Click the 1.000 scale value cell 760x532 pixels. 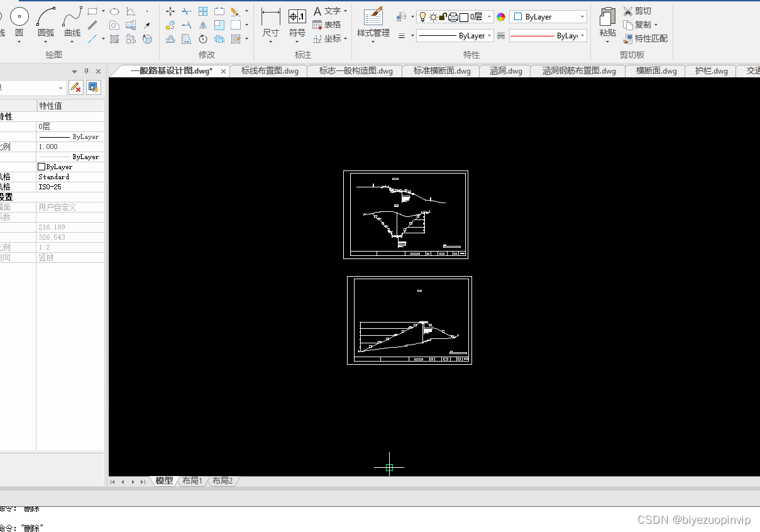tap(70, 147)
